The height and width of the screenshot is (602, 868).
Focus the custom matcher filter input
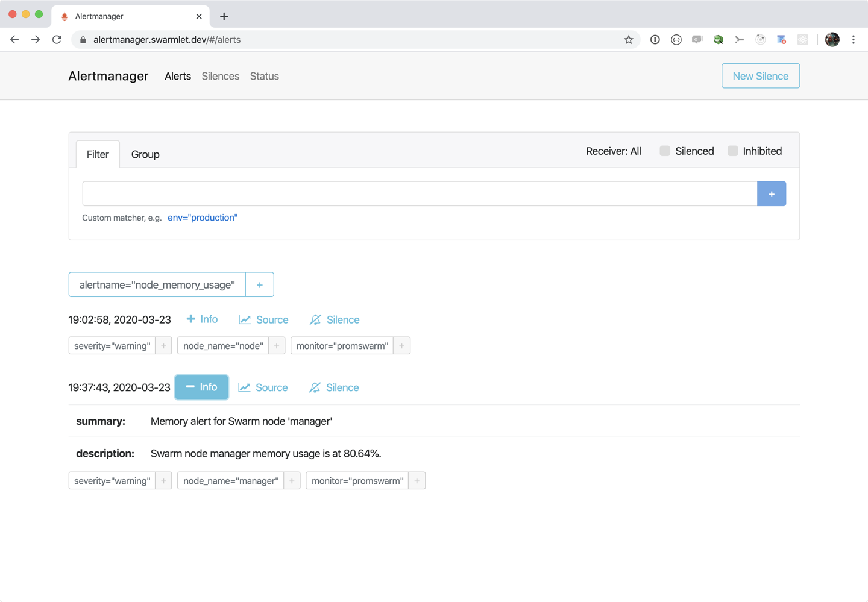point(420,194)
